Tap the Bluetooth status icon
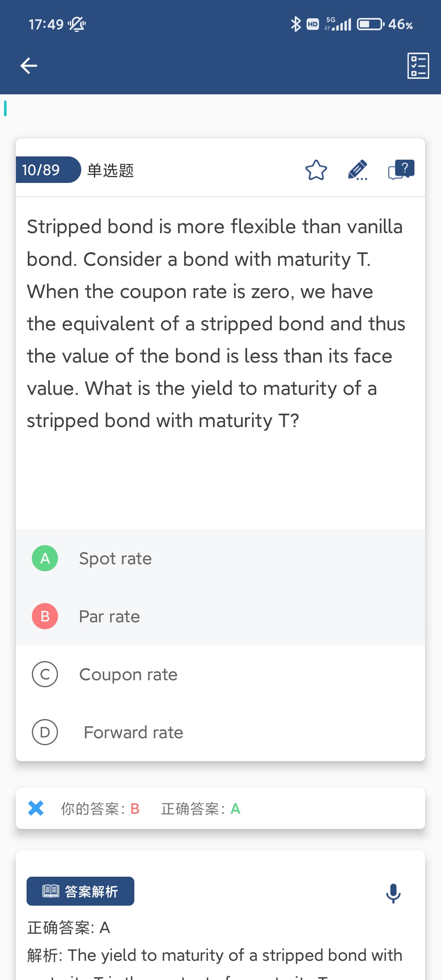Screen dimensions: 441x980 (x=295, y=24)
